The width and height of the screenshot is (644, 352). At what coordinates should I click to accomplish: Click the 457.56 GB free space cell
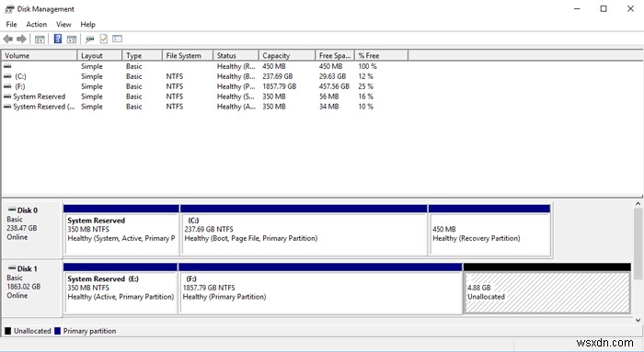334,86
